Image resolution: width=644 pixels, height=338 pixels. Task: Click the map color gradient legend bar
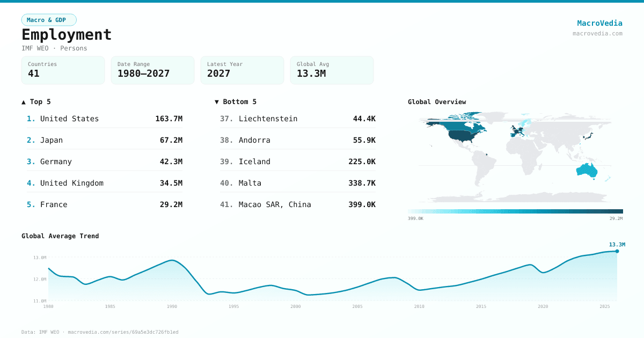tap(515, 211)
